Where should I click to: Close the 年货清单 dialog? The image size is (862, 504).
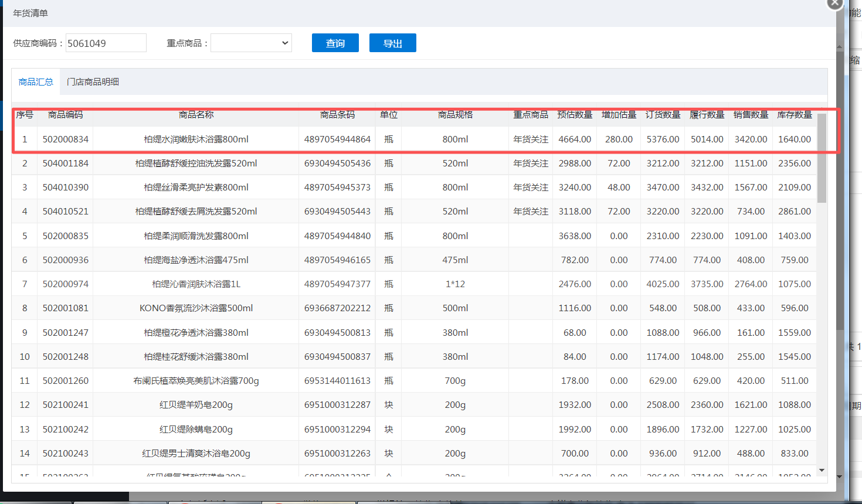click(834, 4)
